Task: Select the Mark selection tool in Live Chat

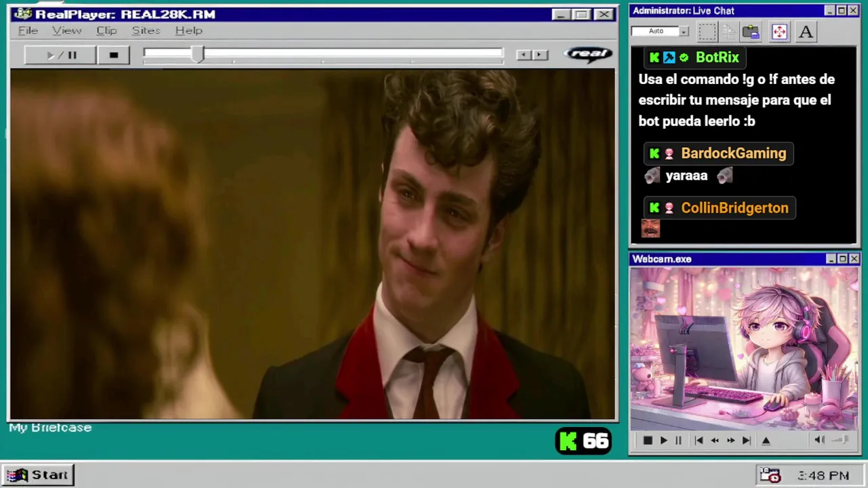Action: coord(707,31)
